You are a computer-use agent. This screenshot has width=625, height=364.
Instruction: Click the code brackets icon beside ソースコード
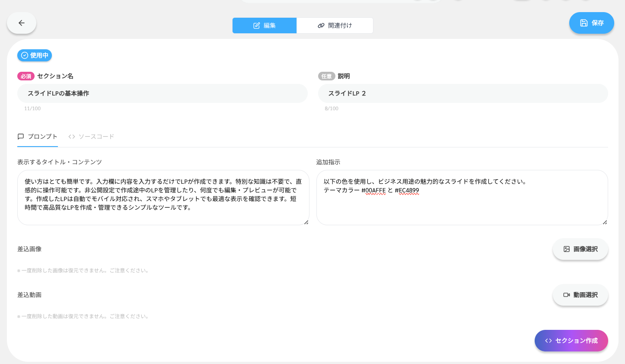[x=72, y=137]
